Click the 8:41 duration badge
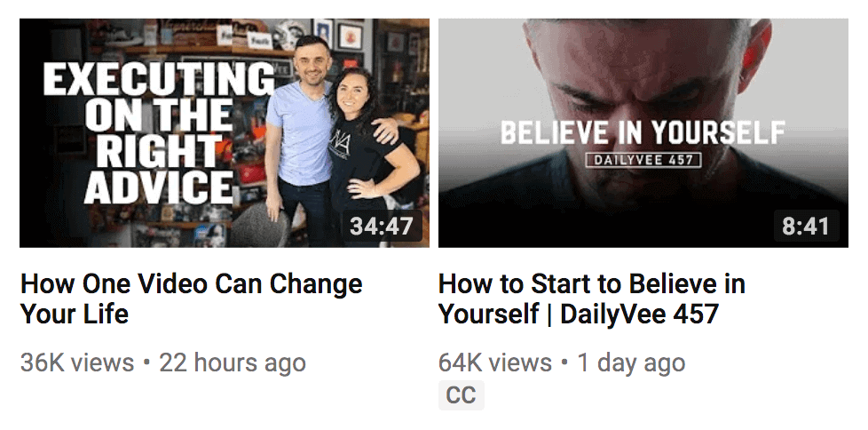The width and height of the screenshot is (868, 430). pos(806,226)
